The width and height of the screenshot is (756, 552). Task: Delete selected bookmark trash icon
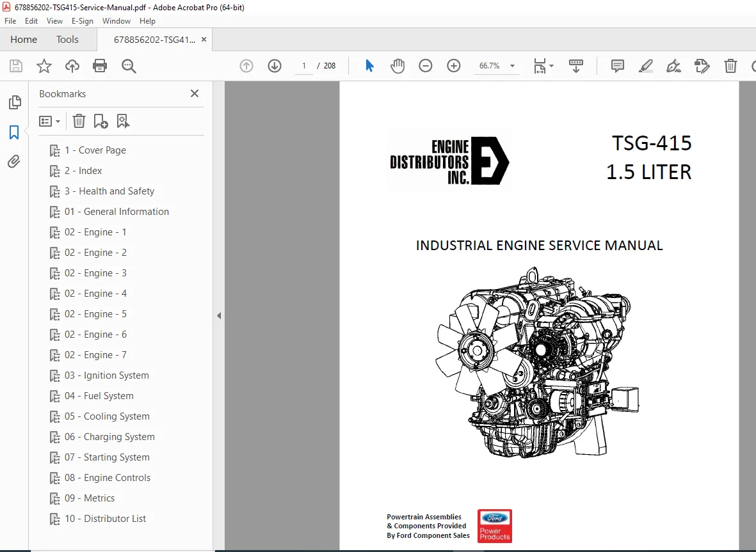[x=79, y=121]
